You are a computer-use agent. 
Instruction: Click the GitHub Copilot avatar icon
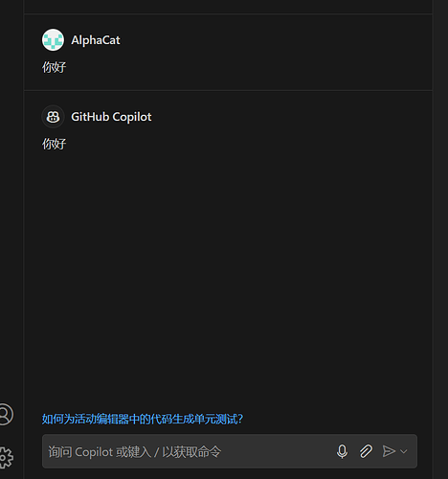[x=53, y=117]
